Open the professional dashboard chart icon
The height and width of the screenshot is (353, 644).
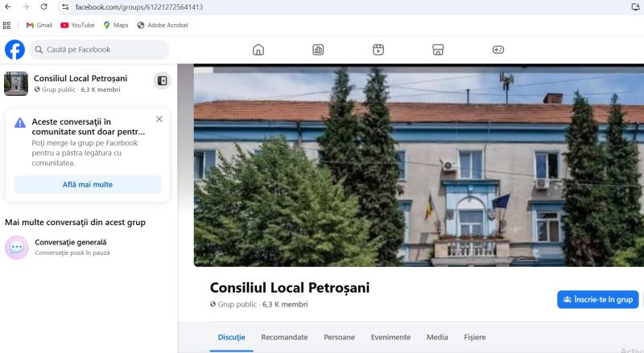[x=318, y=50]
